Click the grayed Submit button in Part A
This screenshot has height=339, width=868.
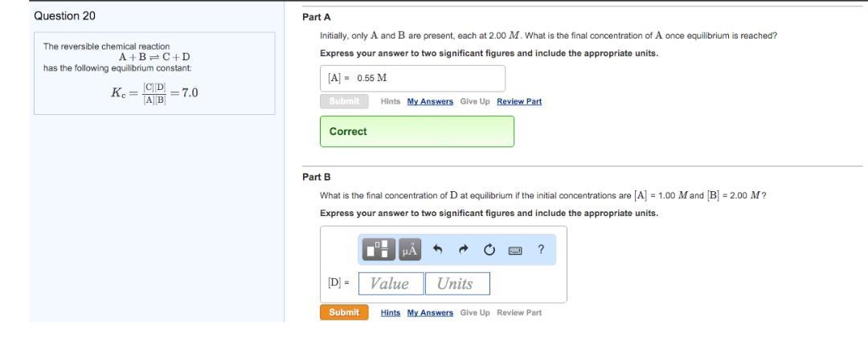(344, 101)
